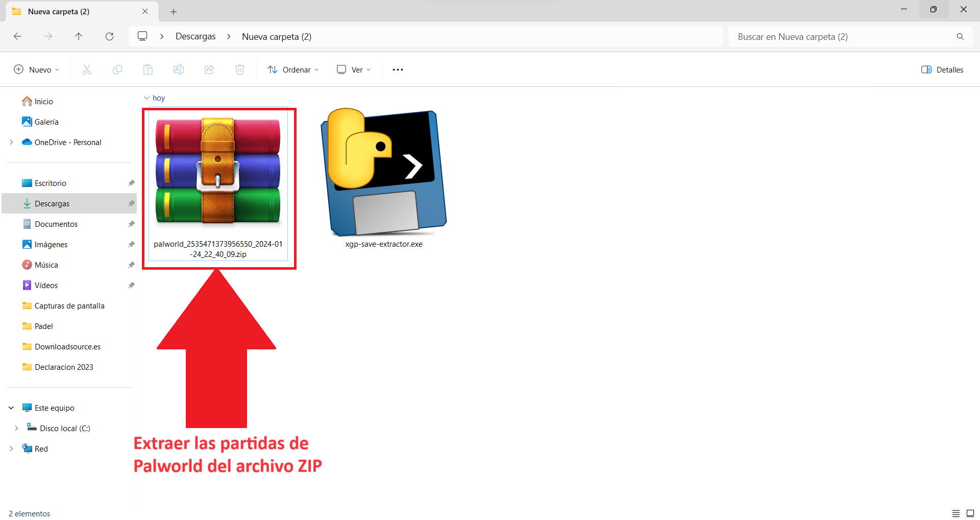
Task: Switch to details list view icon
Action: (x=955, y=513)
